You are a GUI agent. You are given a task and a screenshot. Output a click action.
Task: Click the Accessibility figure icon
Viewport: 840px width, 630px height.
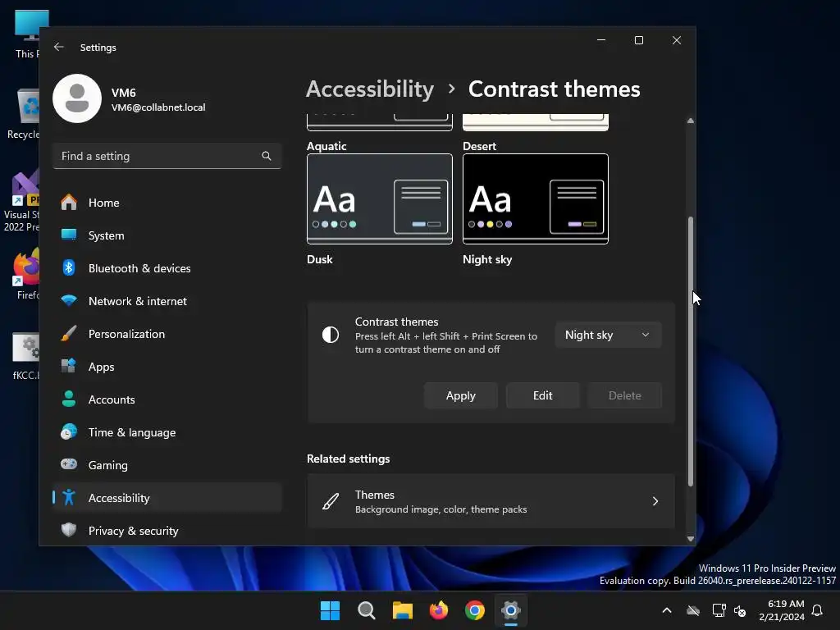click(69, 498)
